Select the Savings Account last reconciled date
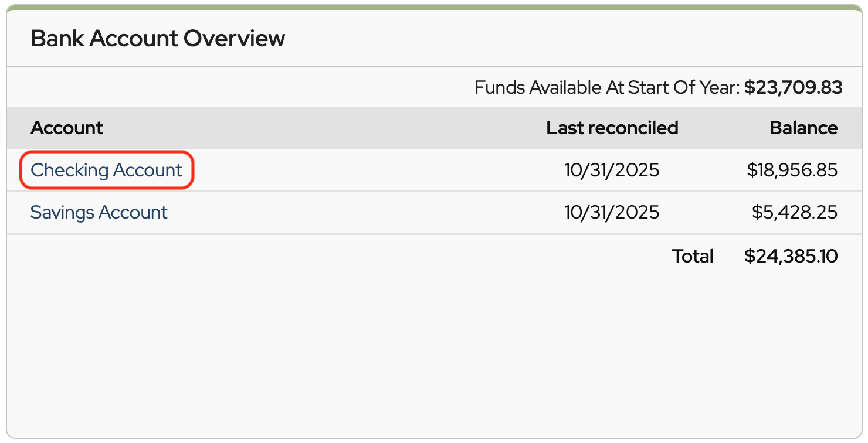Image resolution: width=868 pixels, height=443 pixels. (612, 212)
